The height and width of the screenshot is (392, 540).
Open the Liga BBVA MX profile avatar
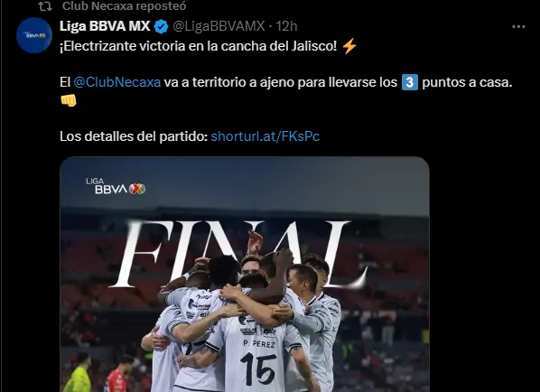pos(34,35)
